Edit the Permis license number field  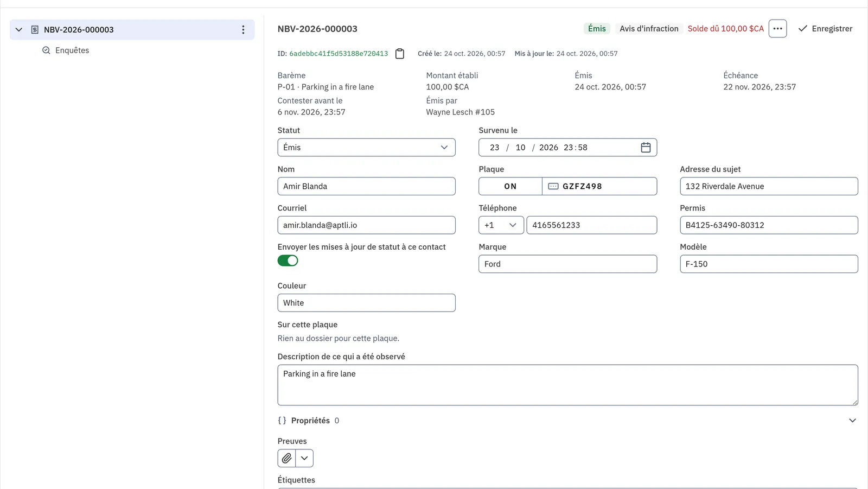coord(769,225)
